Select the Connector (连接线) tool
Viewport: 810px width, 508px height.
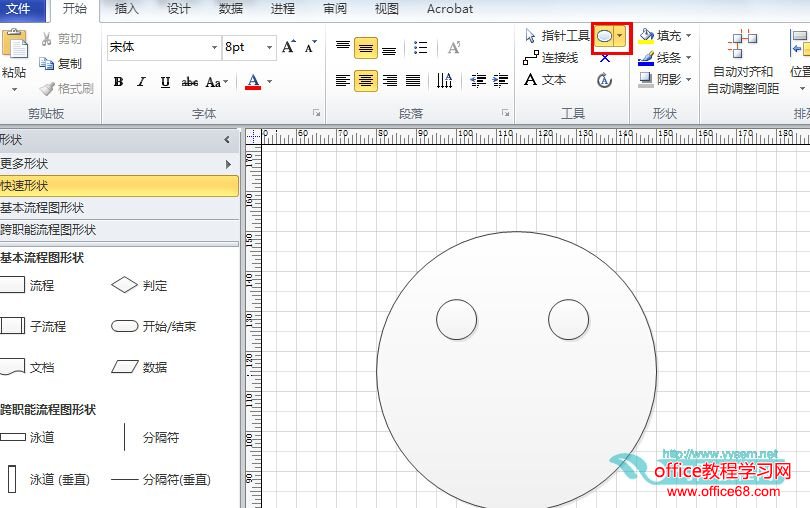(x=551, y=58)
